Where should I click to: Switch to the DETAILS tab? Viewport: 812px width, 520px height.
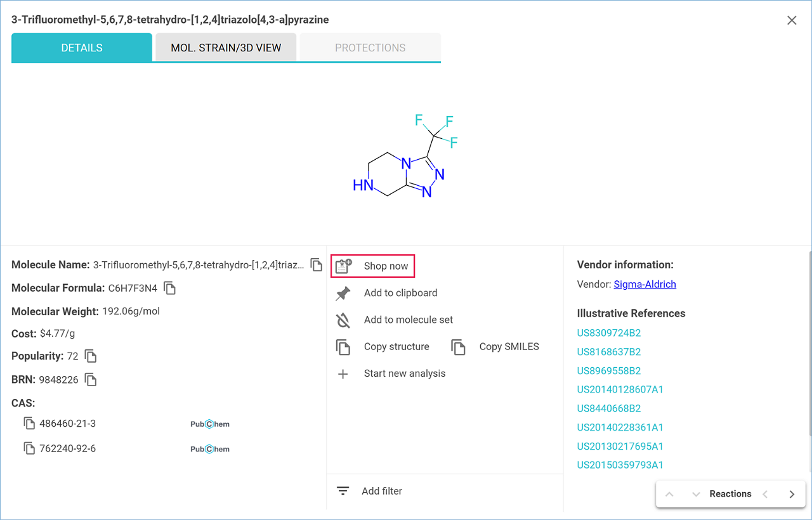[x=82, y=48]
